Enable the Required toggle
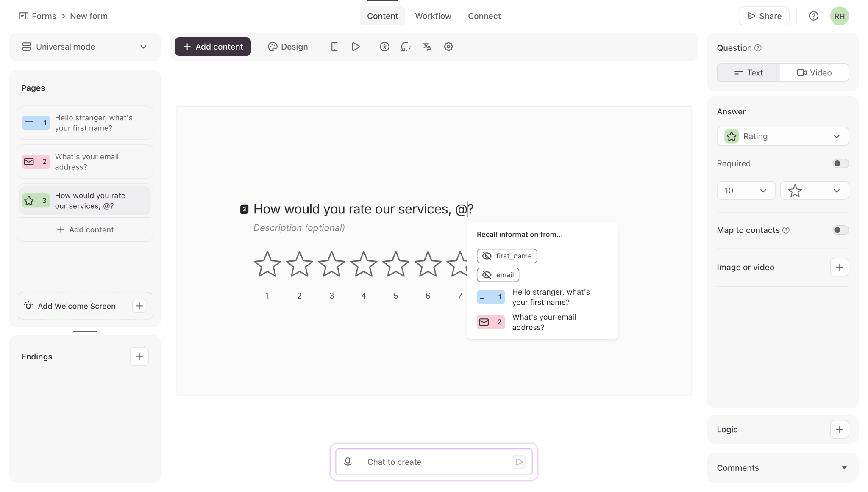Viewport: 868px width, 492px height. tap(840, 163)
